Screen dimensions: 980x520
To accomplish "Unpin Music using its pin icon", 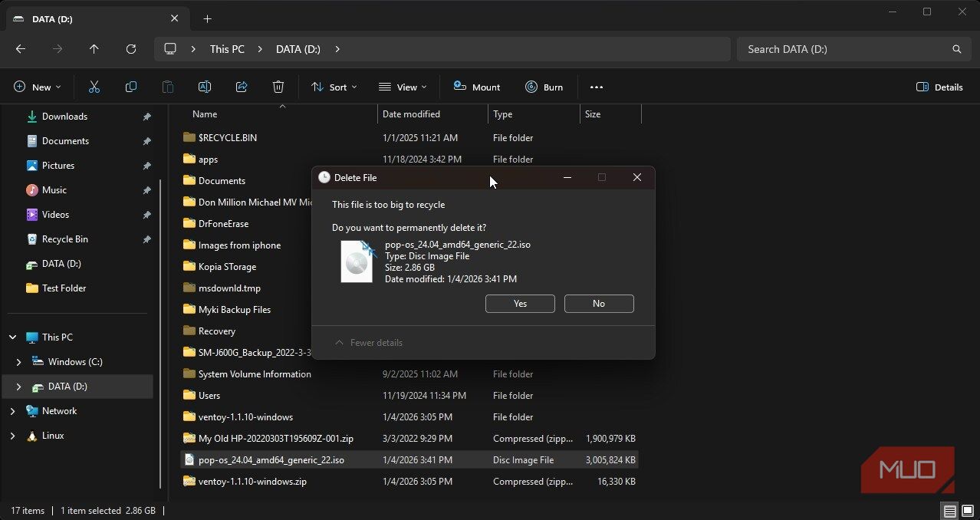I will (146, 190).
